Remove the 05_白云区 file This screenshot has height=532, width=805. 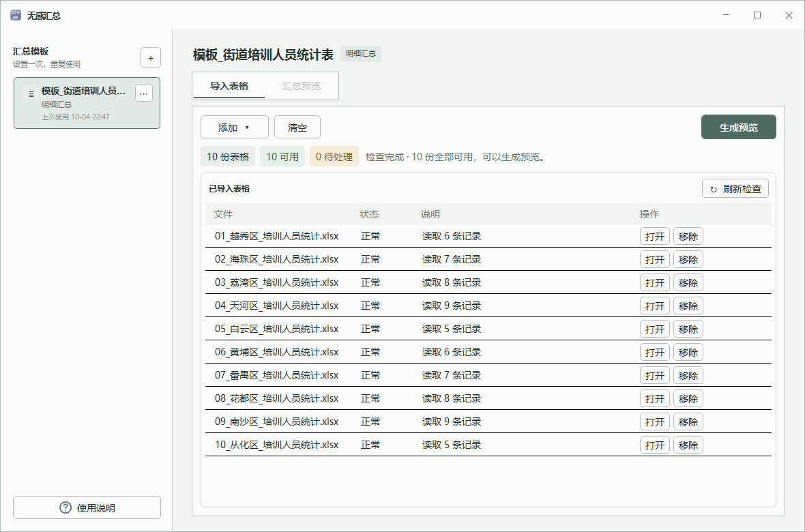coord(688,329)
